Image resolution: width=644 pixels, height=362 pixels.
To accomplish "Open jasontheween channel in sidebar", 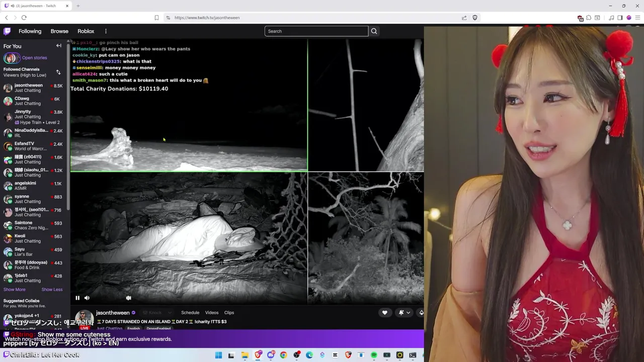I will 33,88.
